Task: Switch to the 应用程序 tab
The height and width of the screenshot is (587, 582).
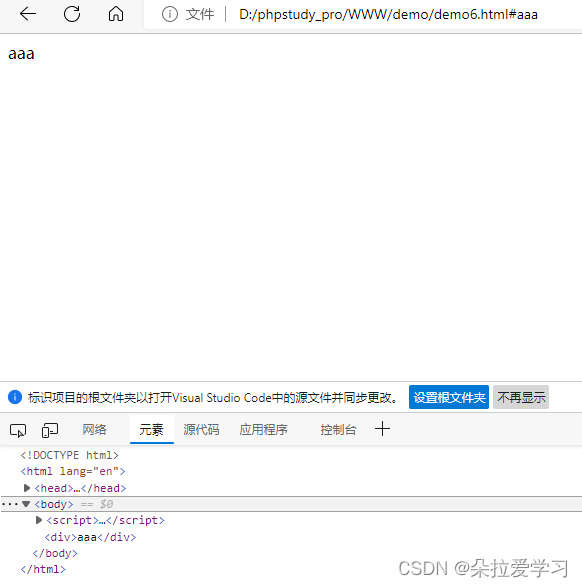Action: pyautogui.click(x=263, y=430)
